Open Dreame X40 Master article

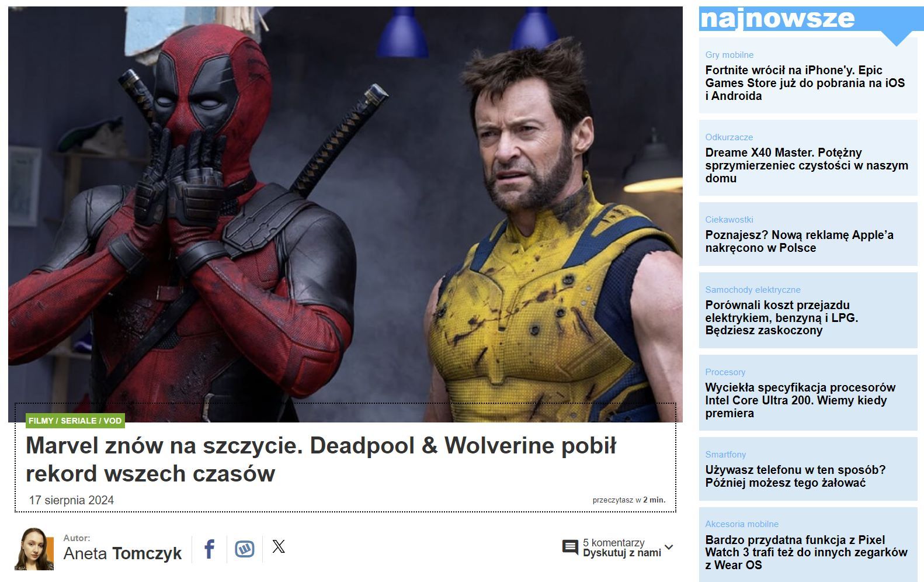806,165
